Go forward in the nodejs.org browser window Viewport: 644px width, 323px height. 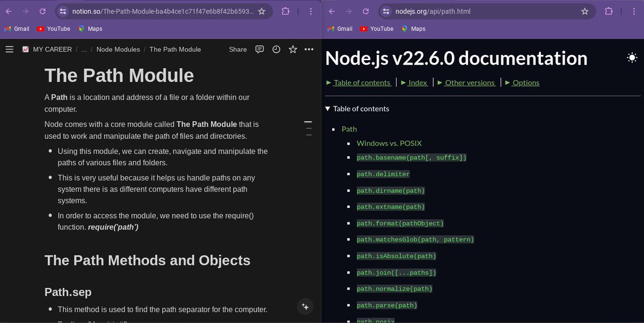tap(348, 11)
